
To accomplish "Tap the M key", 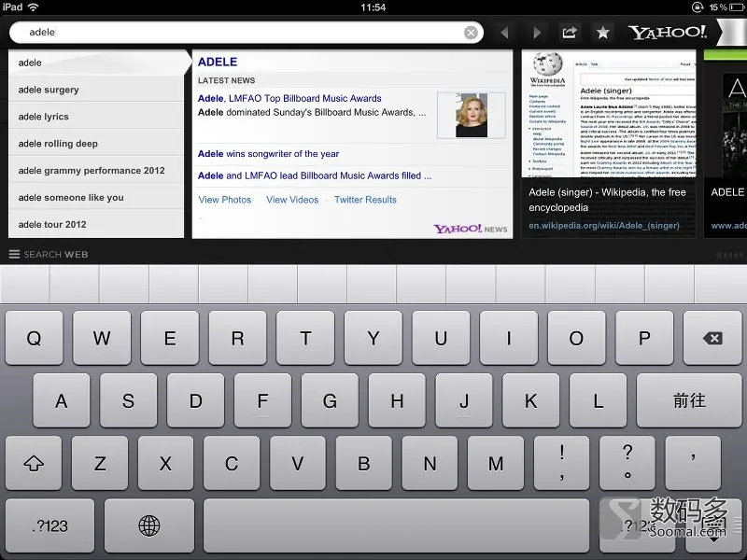I will pos(496,463).
